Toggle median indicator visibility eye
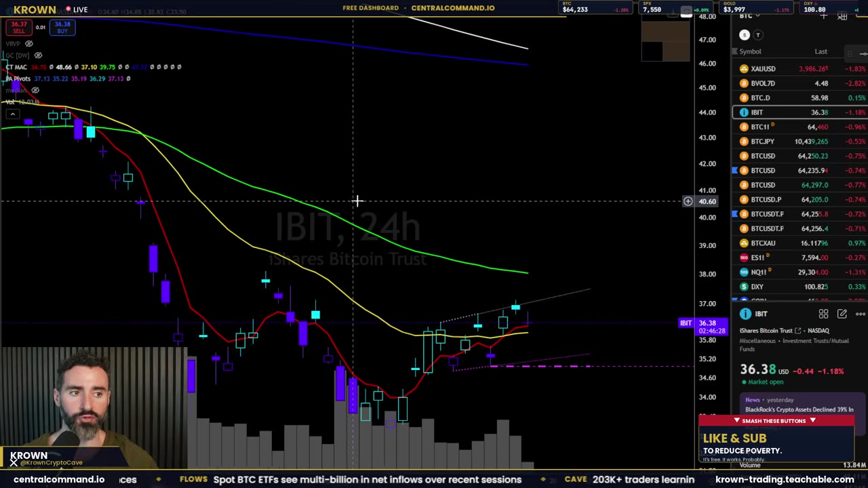This screenshot has width=868, height=488. click(35, 90)
